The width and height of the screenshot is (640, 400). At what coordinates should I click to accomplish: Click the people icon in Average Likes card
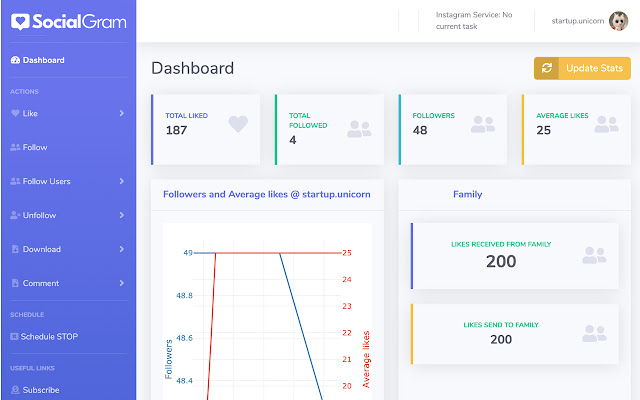[x=606, y=124]
